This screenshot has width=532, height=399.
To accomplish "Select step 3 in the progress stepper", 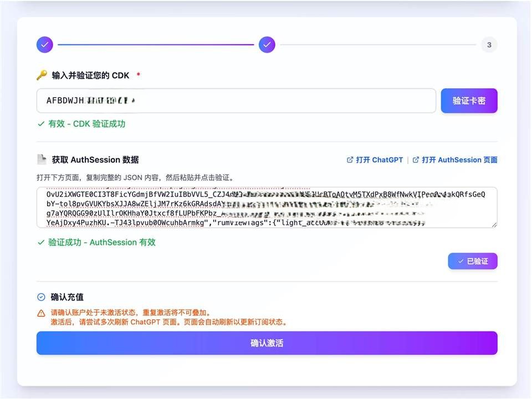I will click(489, 44).
